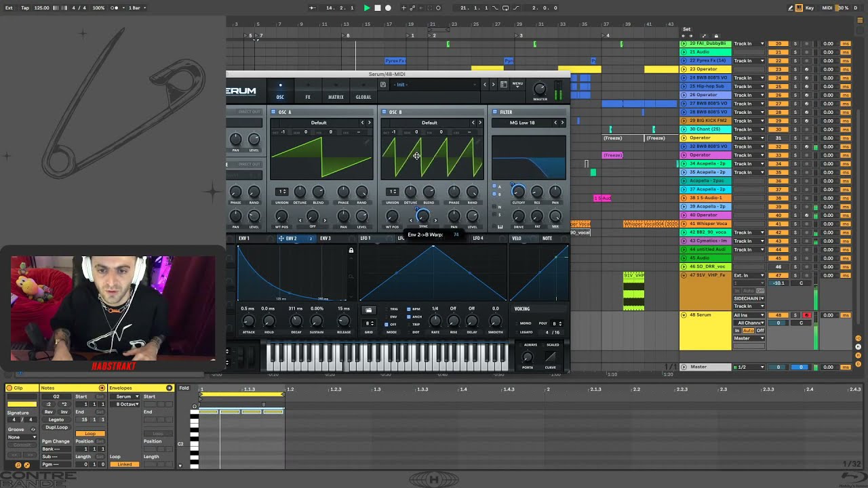The width and height of the screenshot is (868, 488).
Task: Open the All Ins input dropdown
Action: 749,315
